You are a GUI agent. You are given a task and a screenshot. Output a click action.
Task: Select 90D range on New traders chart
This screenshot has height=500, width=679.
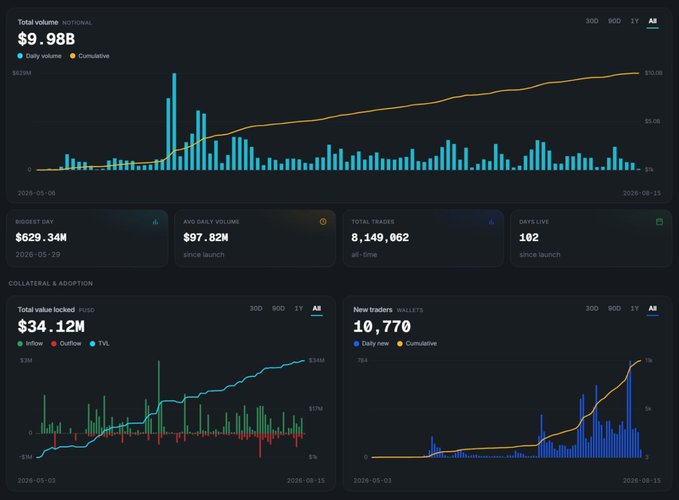[614, 308]
